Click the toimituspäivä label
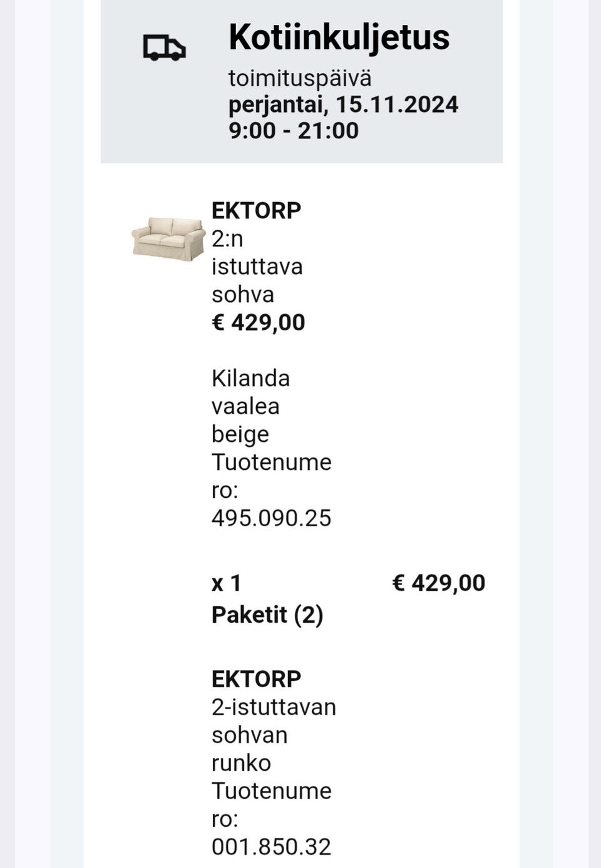The height and width of the screenshot is (868, 601). tap(300, 79)
